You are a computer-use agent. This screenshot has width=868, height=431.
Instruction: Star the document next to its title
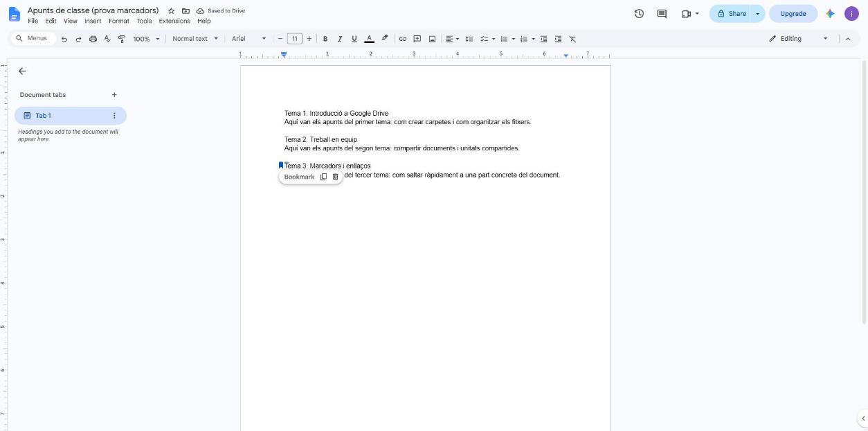171,11
